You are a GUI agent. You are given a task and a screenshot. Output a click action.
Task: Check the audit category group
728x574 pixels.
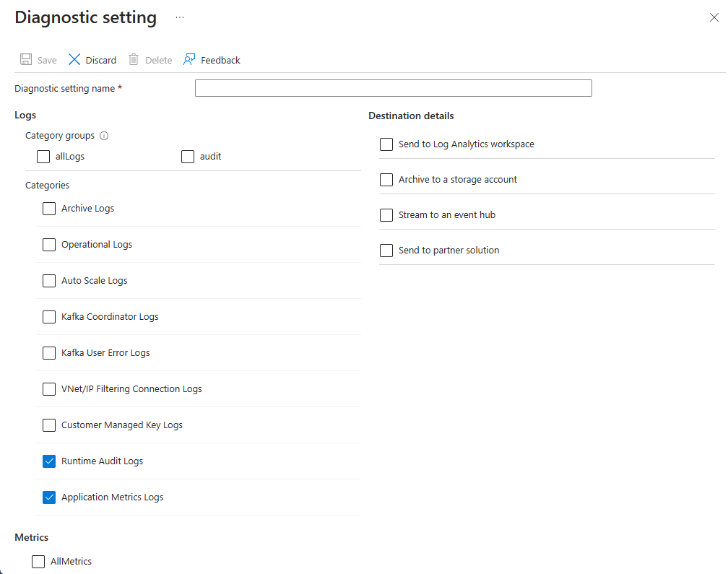coord(188,156)
